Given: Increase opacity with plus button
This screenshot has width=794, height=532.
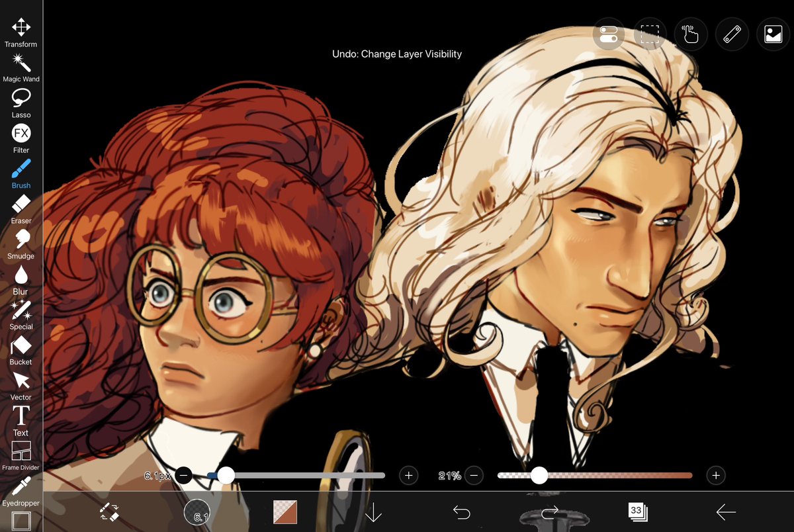Looking at the screenshot, I should tap(715, 475).
